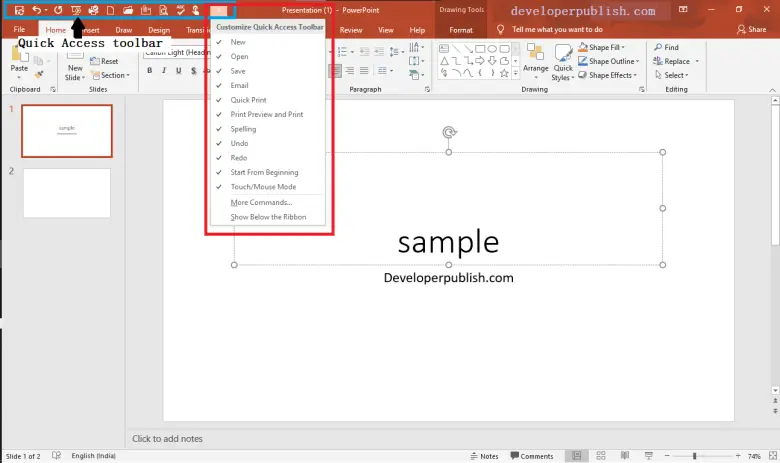Viewport: 780px width, 463px height.
Task: Click the Find magnifier button
Action: [x=666, y=47]
